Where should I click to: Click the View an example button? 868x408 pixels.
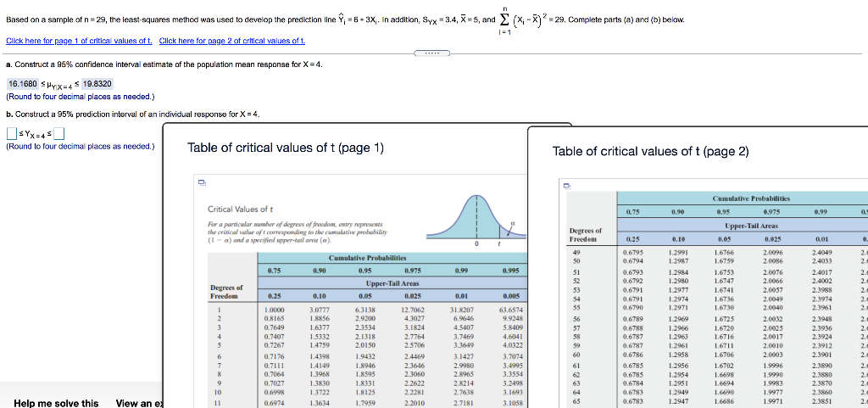138,403
